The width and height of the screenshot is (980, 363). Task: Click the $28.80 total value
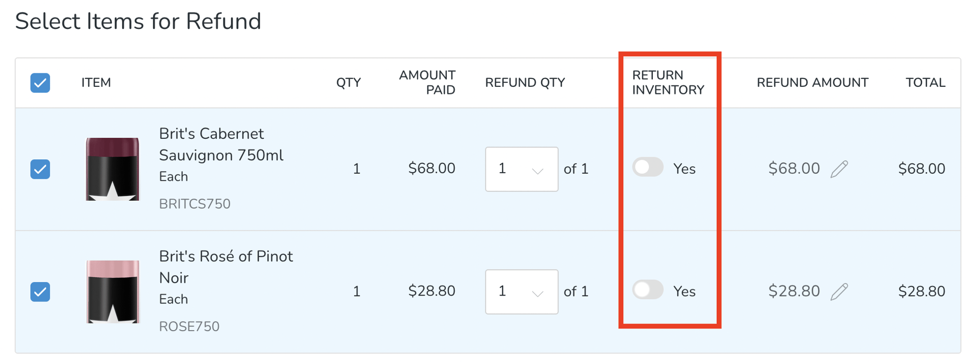(922, 291)
